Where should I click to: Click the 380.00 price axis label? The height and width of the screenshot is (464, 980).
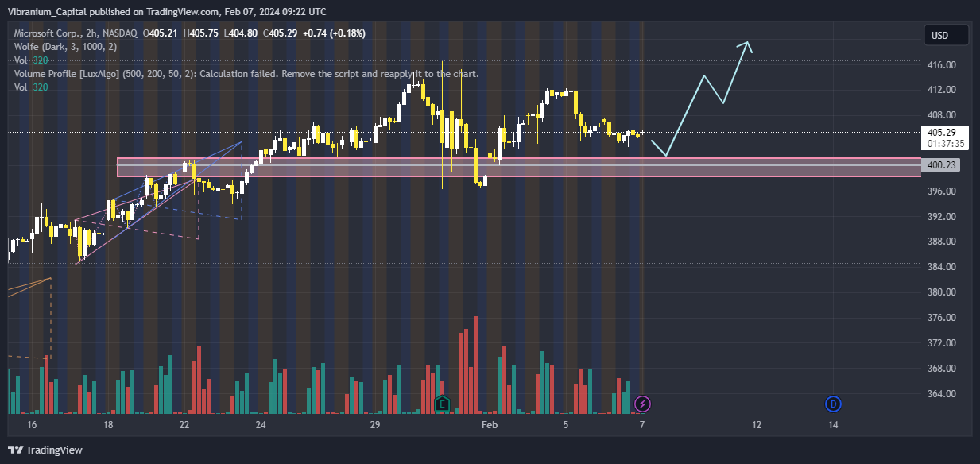pos(941,292)
